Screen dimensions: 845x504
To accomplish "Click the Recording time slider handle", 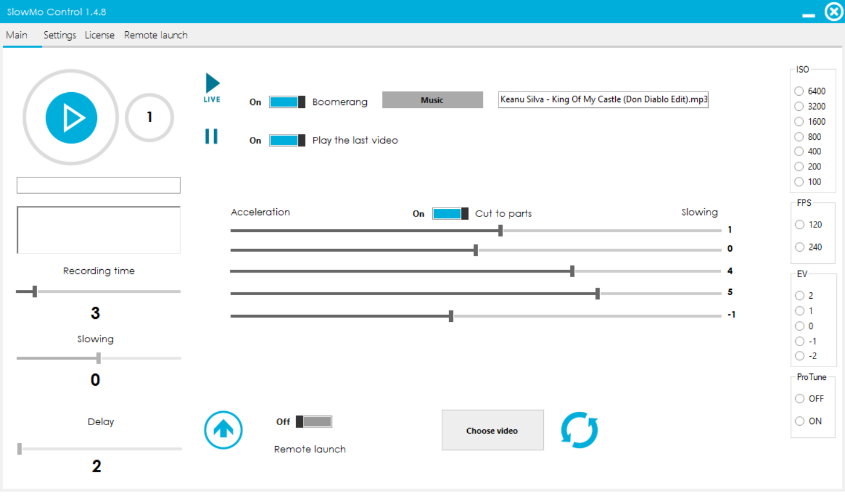I will coord(35,291).
